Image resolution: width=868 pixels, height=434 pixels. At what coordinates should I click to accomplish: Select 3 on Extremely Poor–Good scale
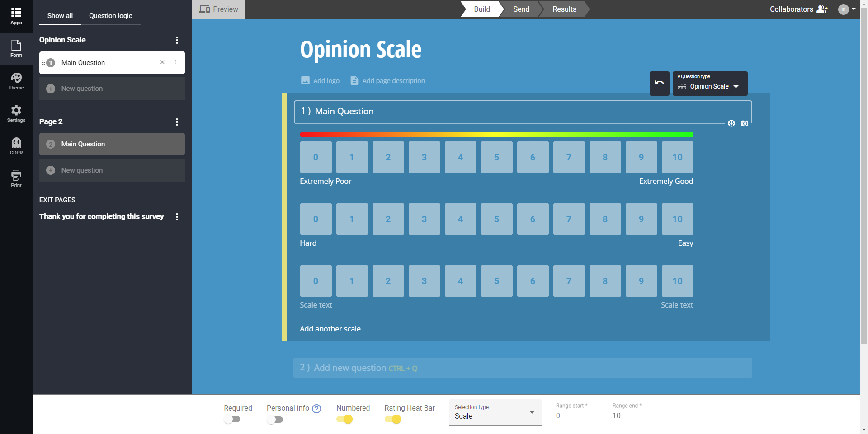(424, 157)
